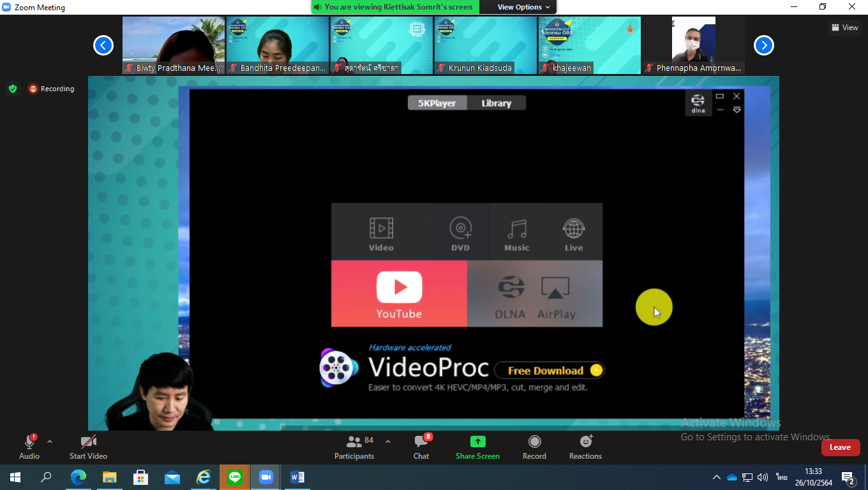
Task: Show next participants with the right arrow
Action: pos(764,45)
